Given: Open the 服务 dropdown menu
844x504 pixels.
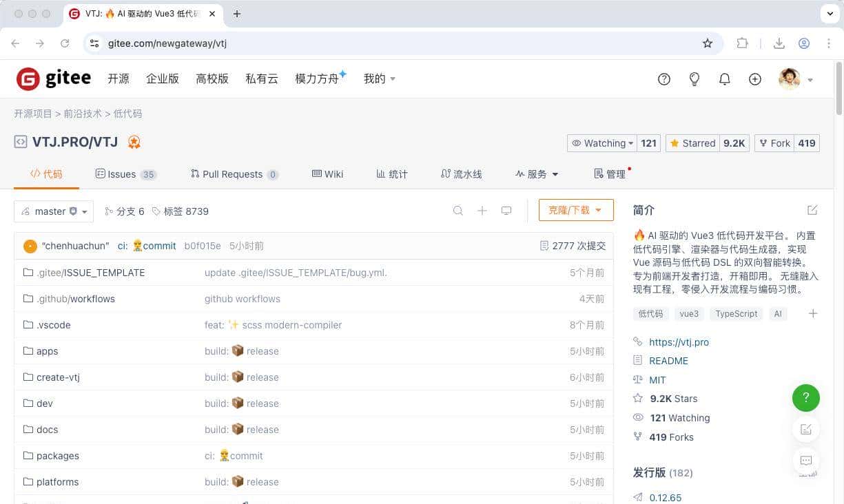Looking at the screenshot, I should click(537, 174).
